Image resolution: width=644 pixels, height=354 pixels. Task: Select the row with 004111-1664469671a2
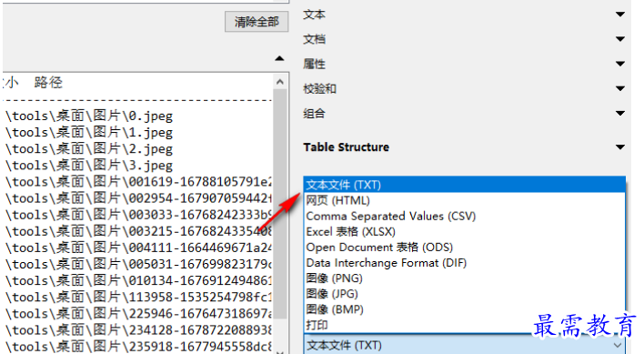[137, 248]
